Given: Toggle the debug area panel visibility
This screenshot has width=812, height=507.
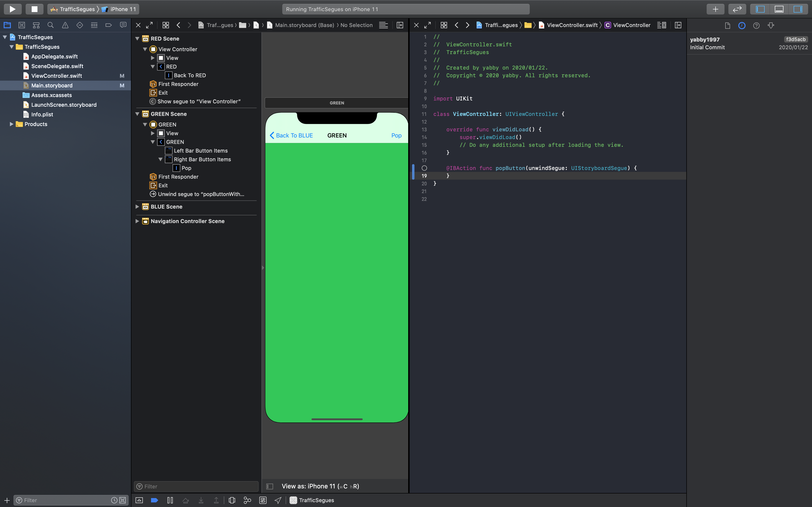Looking at the screenshot, I should (779, 9).
